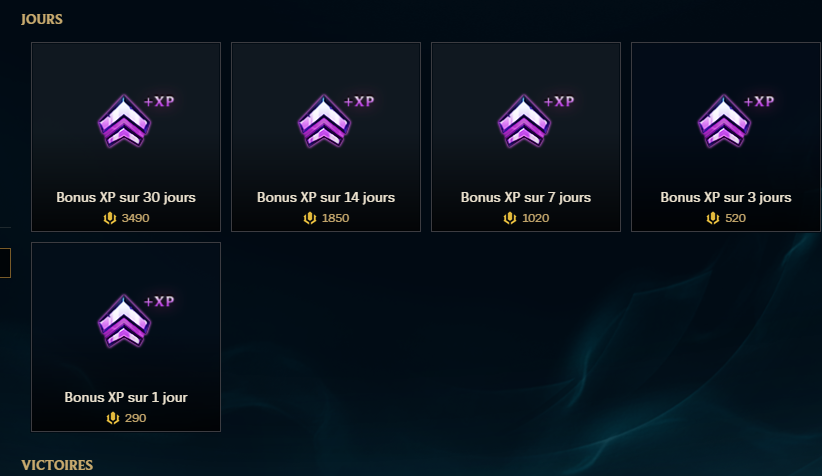Image resolution: width=822 pixels, height=476 pixels.
Task: Click the 1850 RP price label
Action: [x=336, y=218]
